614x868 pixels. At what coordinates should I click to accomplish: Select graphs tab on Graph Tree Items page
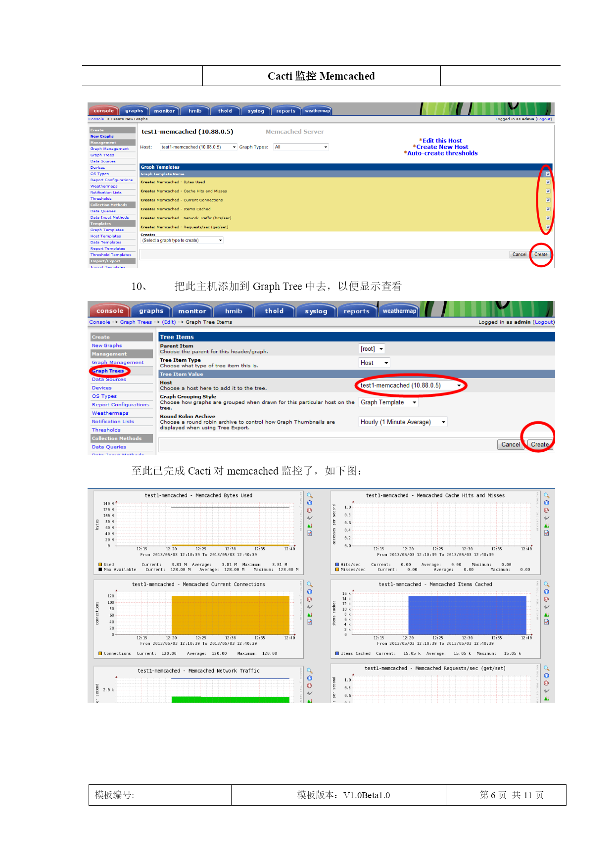point(151,311)
